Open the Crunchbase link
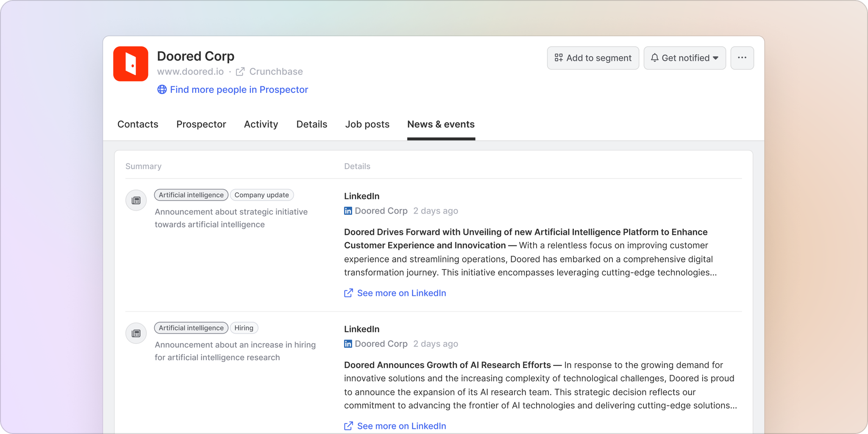The image size is (868, 434). click(276, 72)
